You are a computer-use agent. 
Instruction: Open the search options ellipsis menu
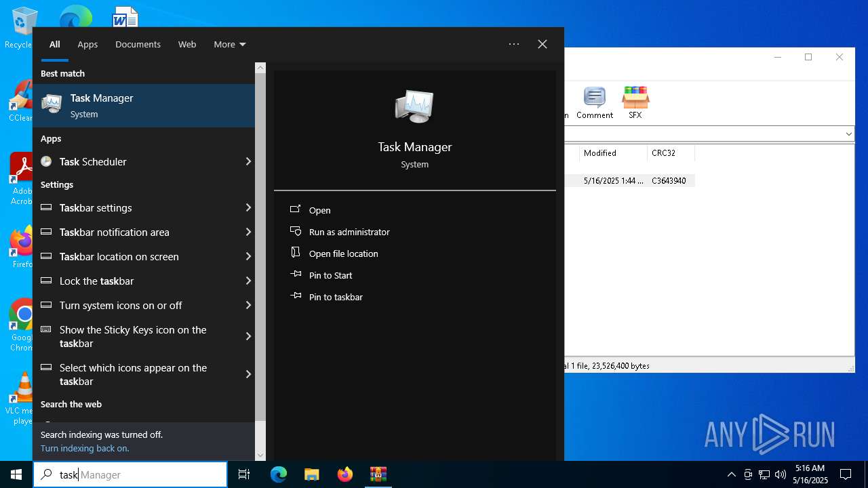[x=514, y=44]
